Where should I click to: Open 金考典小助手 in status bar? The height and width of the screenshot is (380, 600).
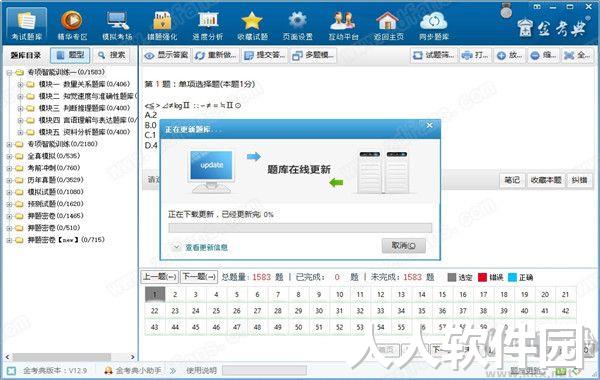[x=133, y=370]
